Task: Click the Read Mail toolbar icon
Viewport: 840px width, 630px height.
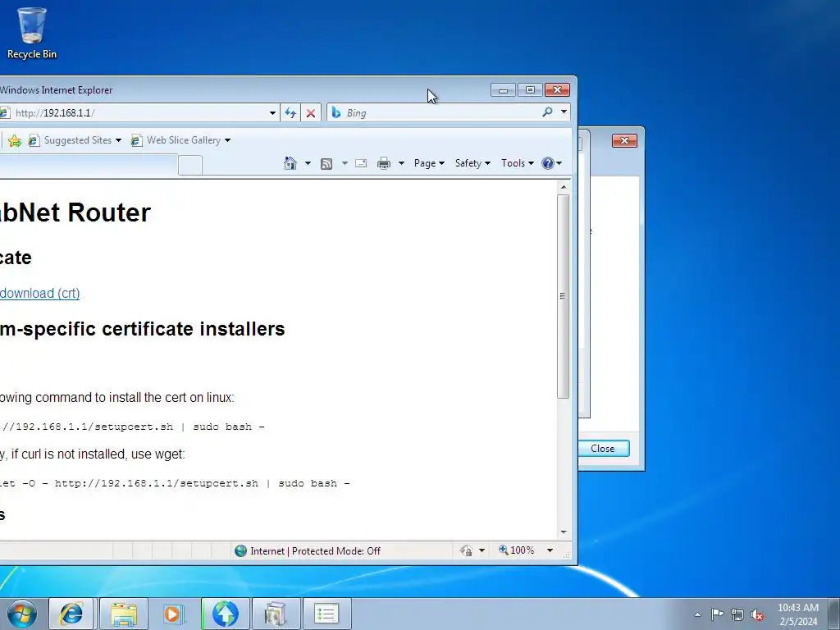Action: coord(361,163)
